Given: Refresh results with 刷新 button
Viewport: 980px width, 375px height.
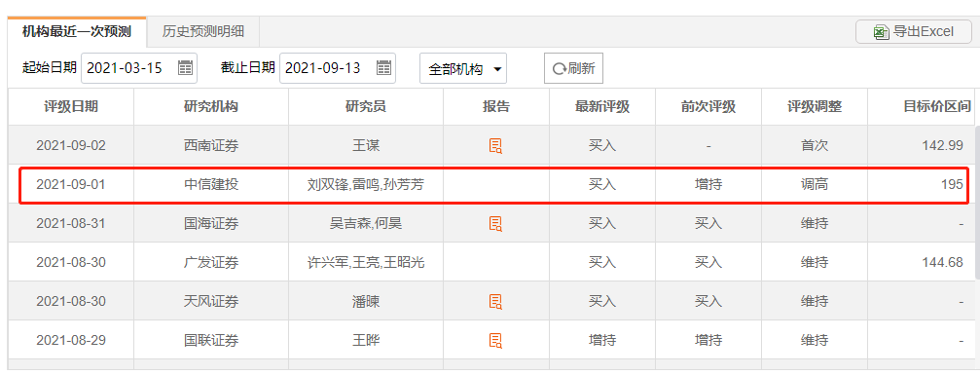Looking at the screenshot, I should click(573, 68).
